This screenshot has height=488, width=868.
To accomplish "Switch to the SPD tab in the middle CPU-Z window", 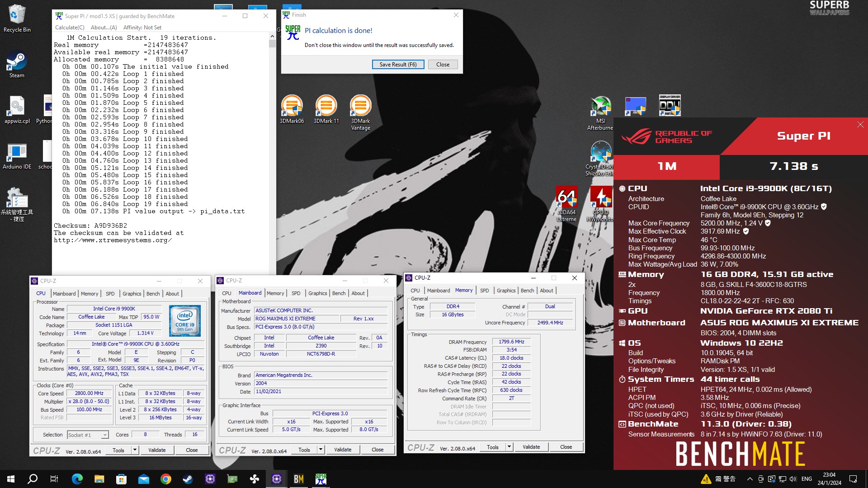I will click(x=296, y=293).
